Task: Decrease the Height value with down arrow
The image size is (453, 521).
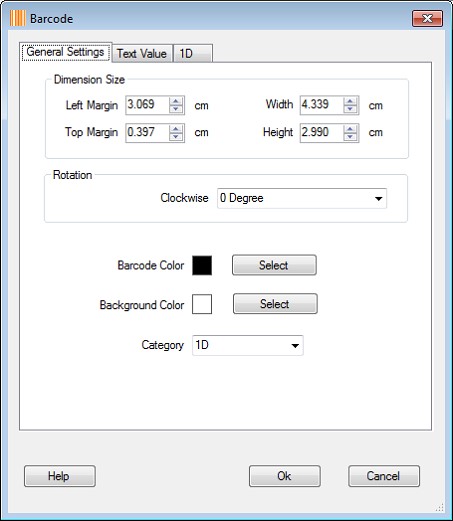Action: pyautogui.click(x=350, y=137)
